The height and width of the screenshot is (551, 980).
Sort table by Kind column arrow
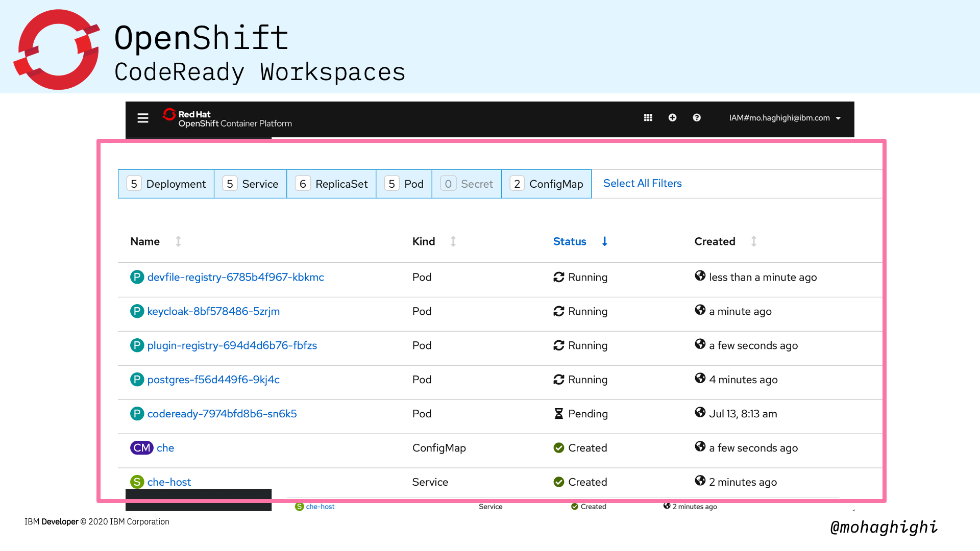point(453,241)
